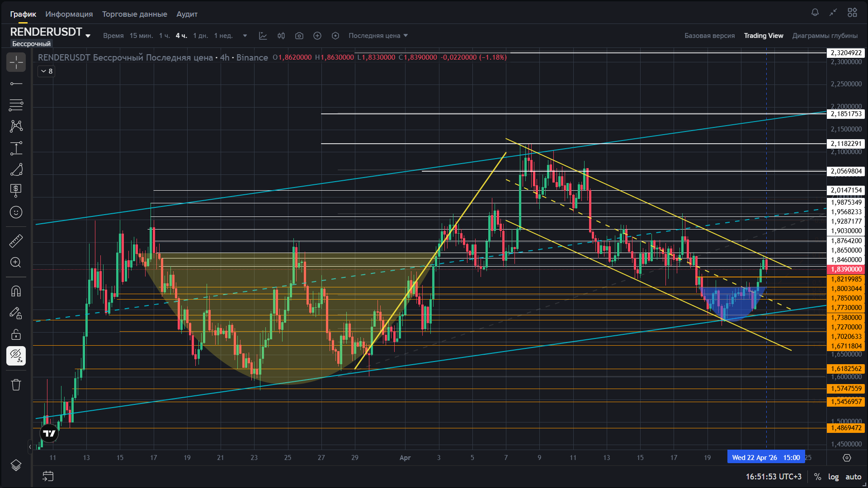
Task: Select the trend line drawing tool
Action: pyautogui.click(x=16, y=84)
